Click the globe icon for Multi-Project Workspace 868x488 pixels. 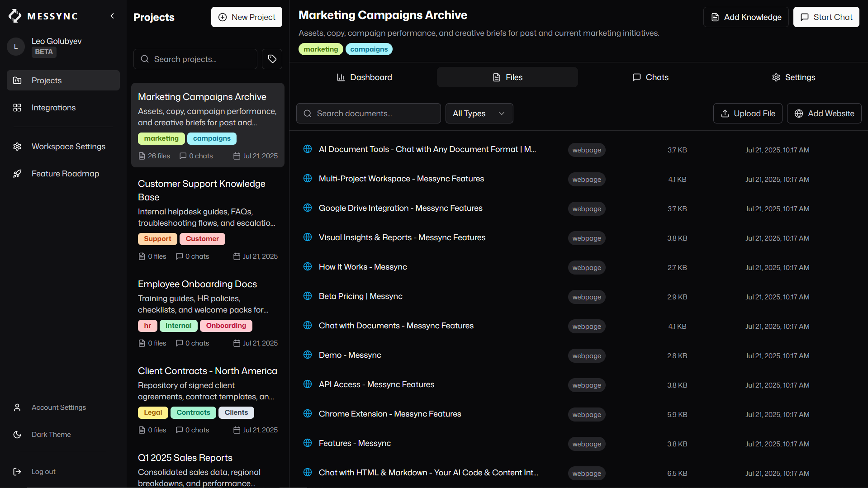[308, 179]
